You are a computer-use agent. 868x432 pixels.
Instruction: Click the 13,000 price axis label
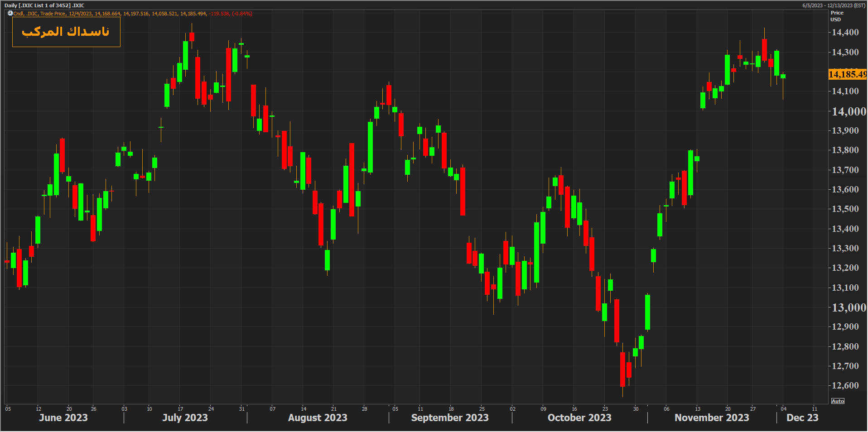coord(849,307)
